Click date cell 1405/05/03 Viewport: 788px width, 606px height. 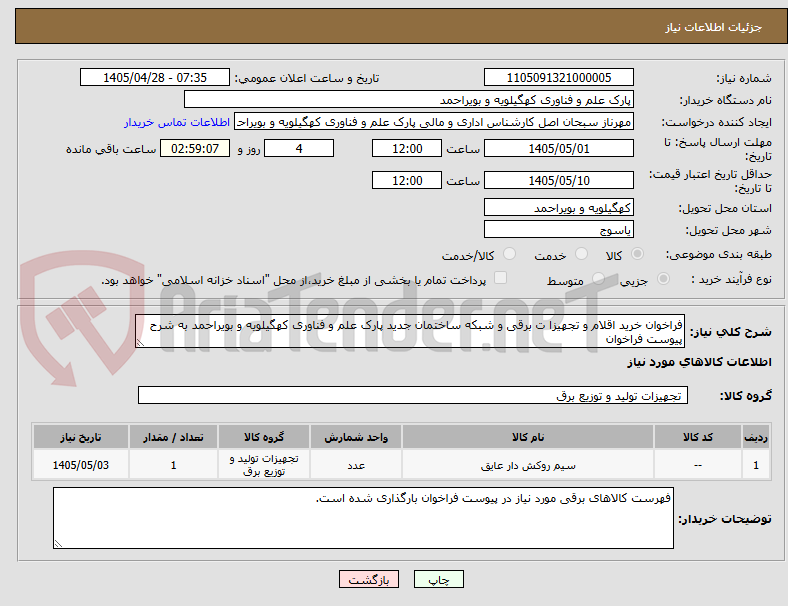(x=81, y=465)
